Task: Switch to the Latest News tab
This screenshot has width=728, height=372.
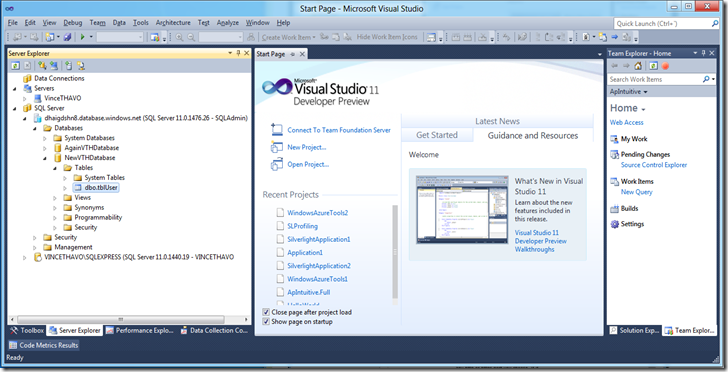Action: pos(497,121)
